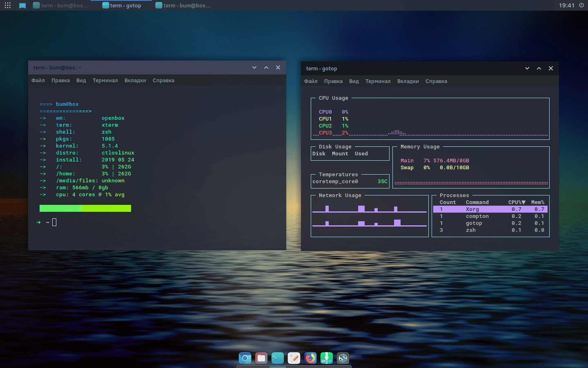Image resolution: width=588 pixels, height=368 pixels.
Task: Open the power menu icon by the clock
Action: [581, 5]
